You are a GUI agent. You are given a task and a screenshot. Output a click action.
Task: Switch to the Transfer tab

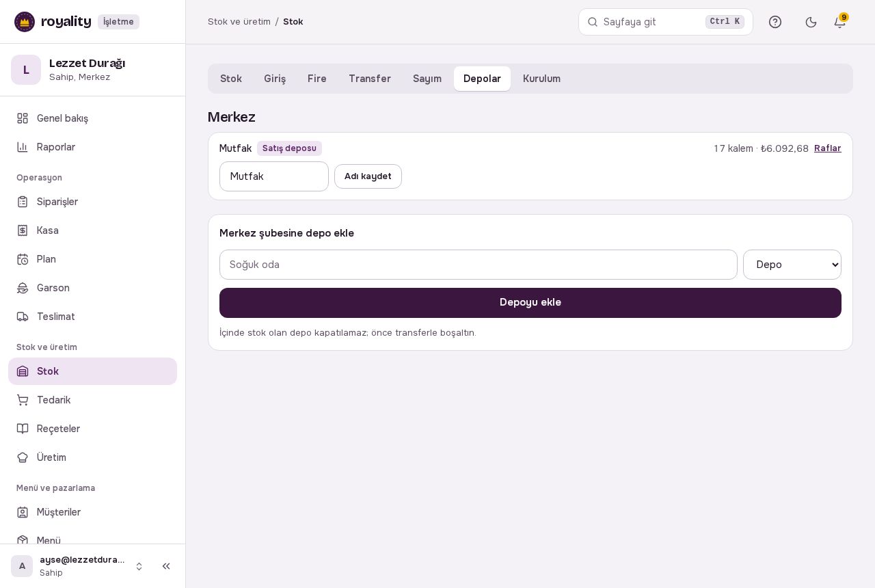(370, 79)
